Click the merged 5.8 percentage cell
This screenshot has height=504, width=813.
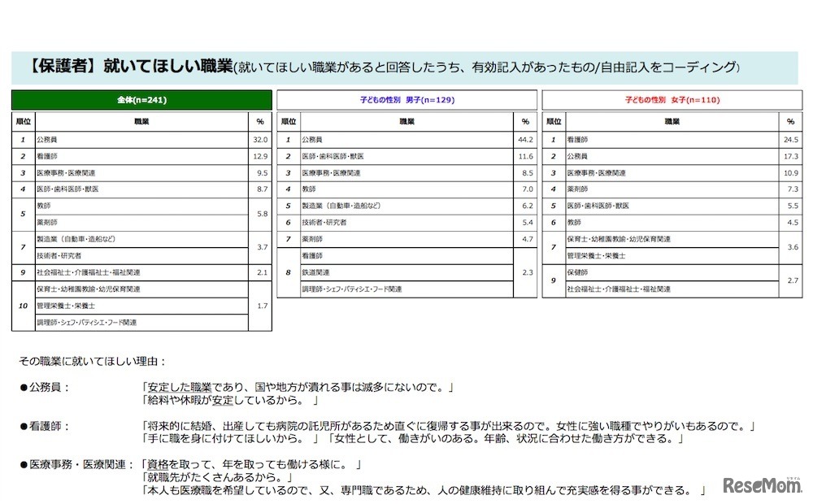260,214
